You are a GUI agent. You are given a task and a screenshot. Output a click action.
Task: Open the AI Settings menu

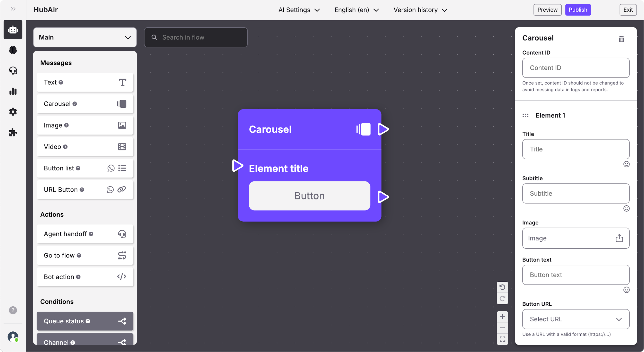(299, 10)
